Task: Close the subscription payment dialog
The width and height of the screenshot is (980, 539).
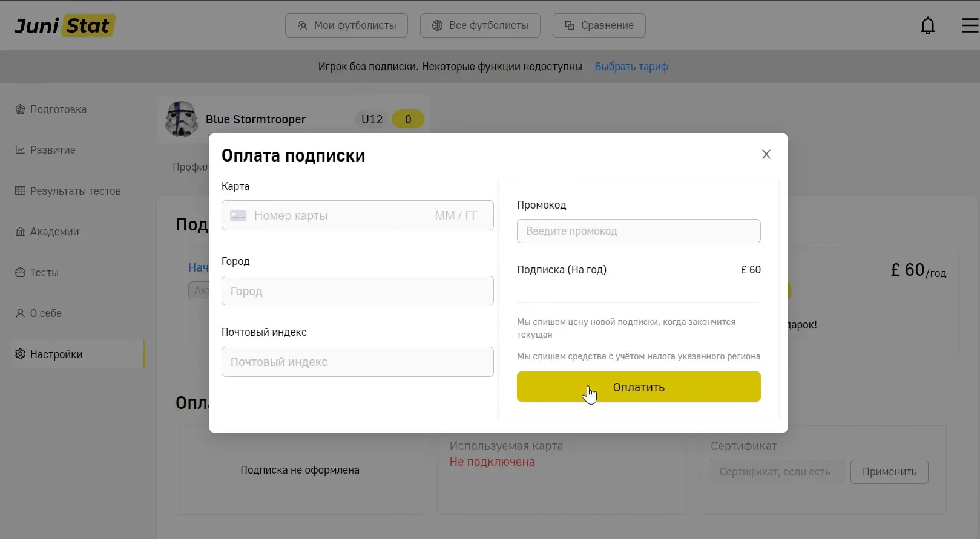Action: 766,154
